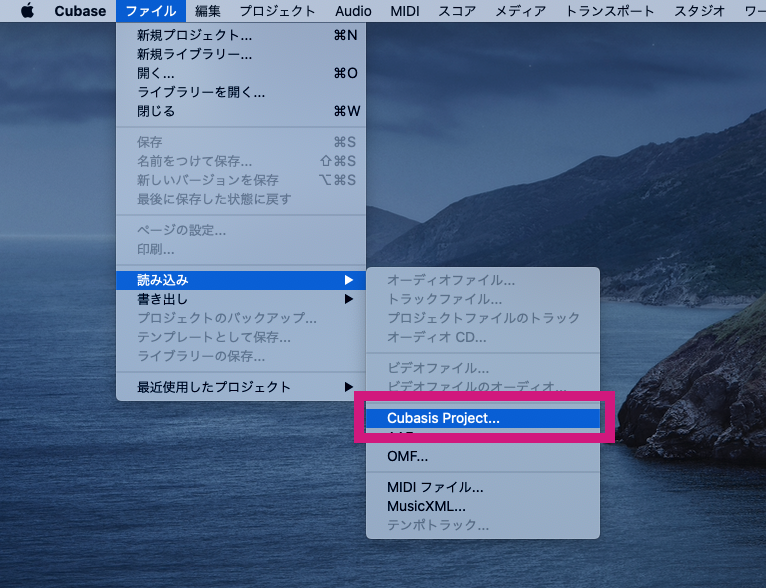Click プロジェクトファイルのトラック entry
The width and height of the screenshot is (766, 588).
point(483,318)
